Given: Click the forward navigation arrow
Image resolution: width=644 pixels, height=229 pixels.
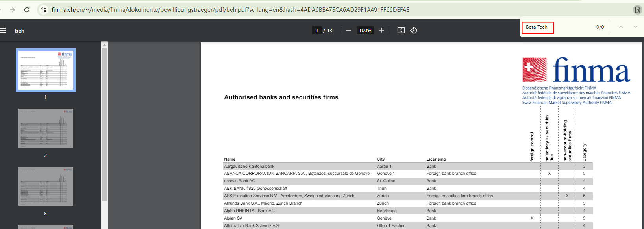Looking at the screenshot, I should [x=13, y=10].
